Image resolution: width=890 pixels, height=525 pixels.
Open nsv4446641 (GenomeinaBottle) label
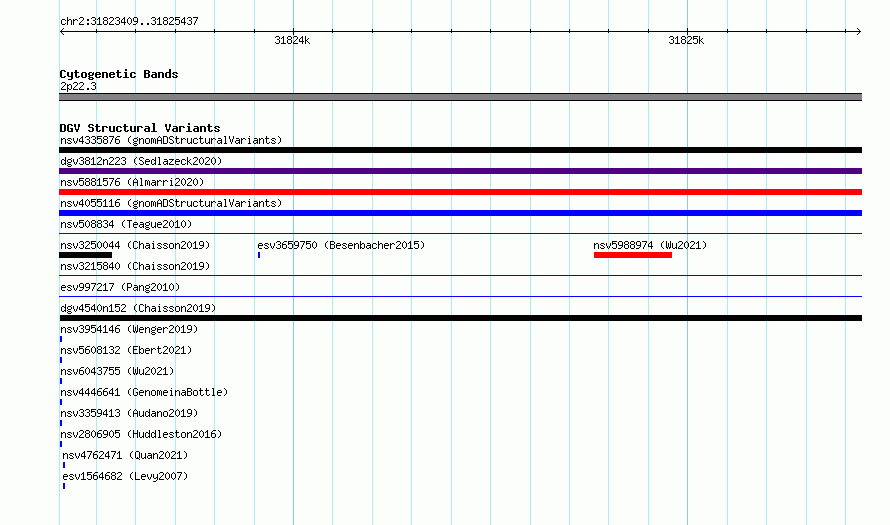tap(144, 392)
